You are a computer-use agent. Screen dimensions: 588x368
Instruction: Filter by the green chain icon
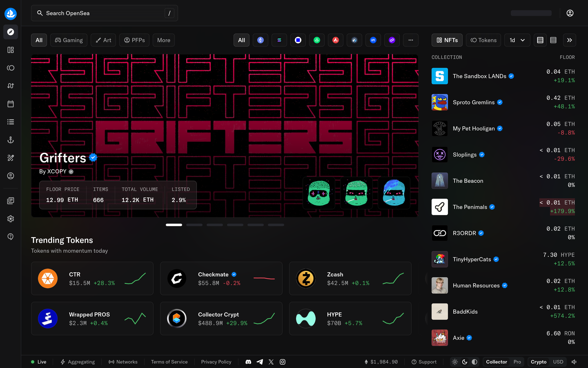(317, 40)
